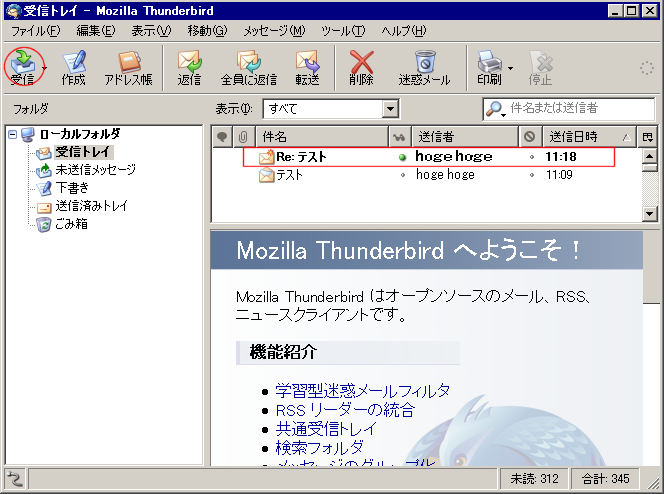Click the 合計: 345 status bar entry
The height and width of the screenshot is (494, 664).
pos(606,479)
